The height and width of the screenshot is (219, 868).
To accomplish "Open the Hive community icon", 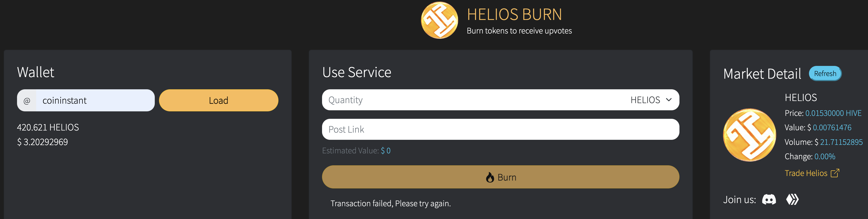I will [x=792, y=199].
